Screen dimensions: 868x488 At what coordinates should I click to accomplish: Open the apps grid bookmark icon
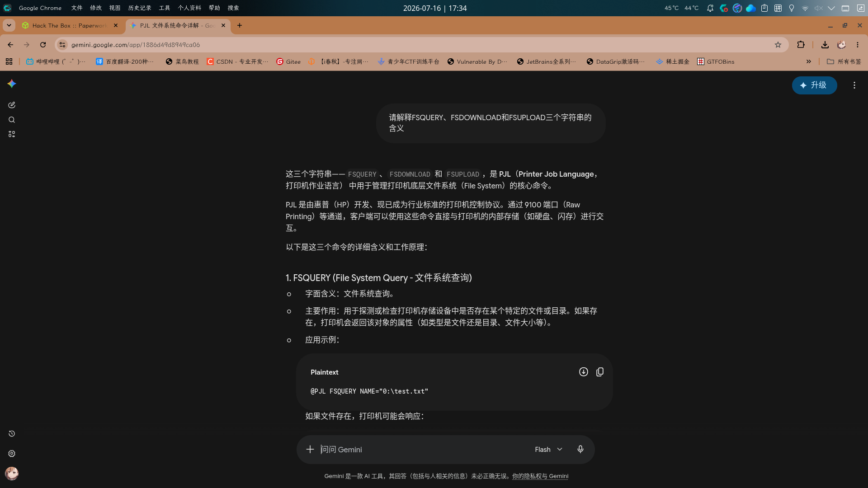pos(9,61)
